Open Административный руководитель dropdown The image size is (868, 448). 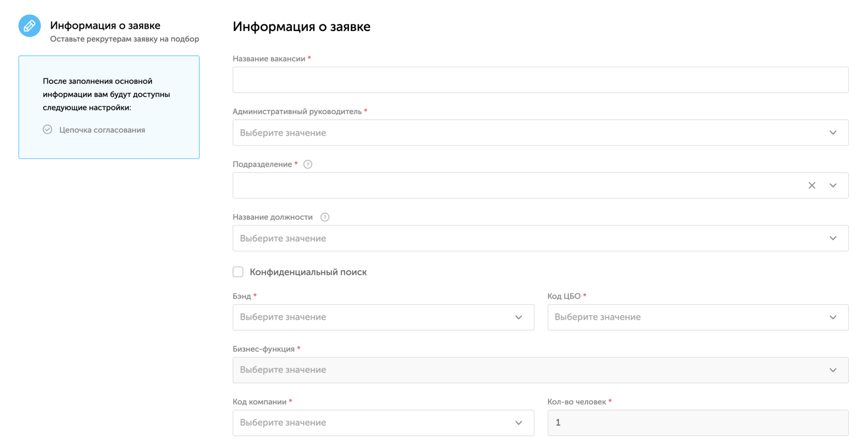(540, 133)
